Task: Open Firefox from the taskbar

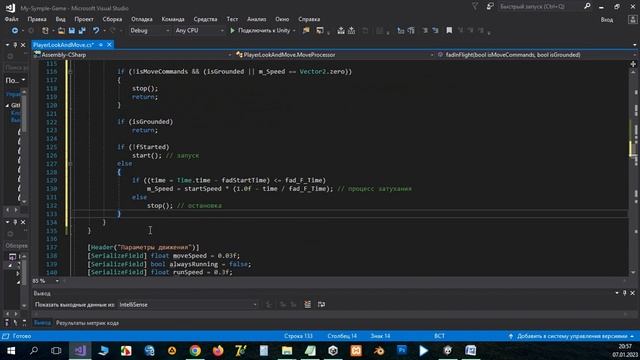Action: (x=218, y=351)
